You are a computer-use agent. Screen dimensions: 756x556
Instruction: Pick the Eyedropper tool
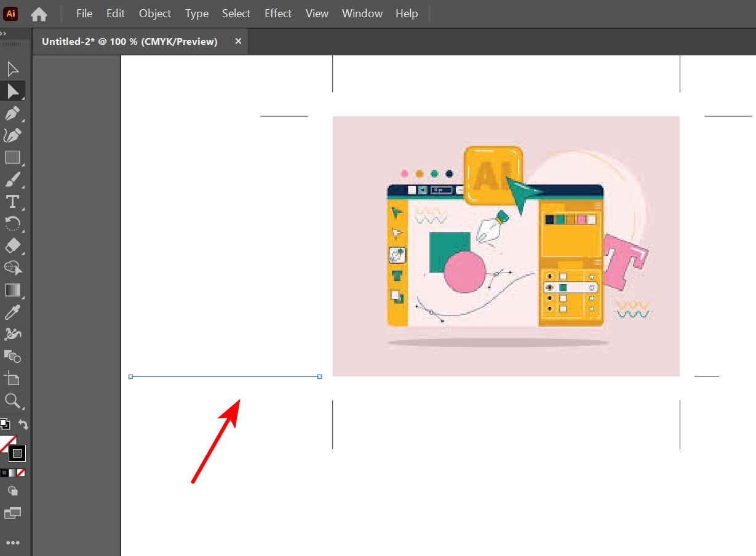[x=13, y=312]
